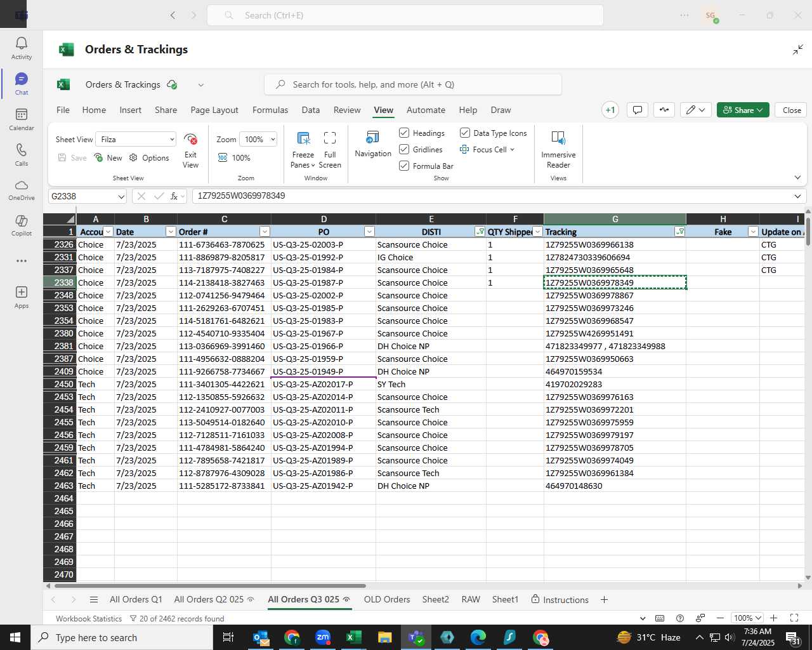Click Excel tools search field

tap(413, 84)
